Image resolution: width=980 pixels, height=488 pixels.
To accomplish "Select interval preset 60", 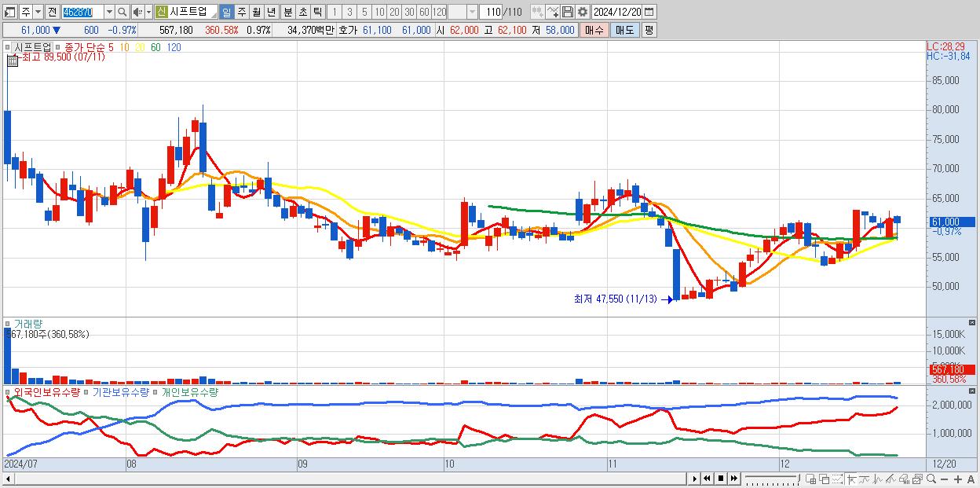I will pos(424,12).
